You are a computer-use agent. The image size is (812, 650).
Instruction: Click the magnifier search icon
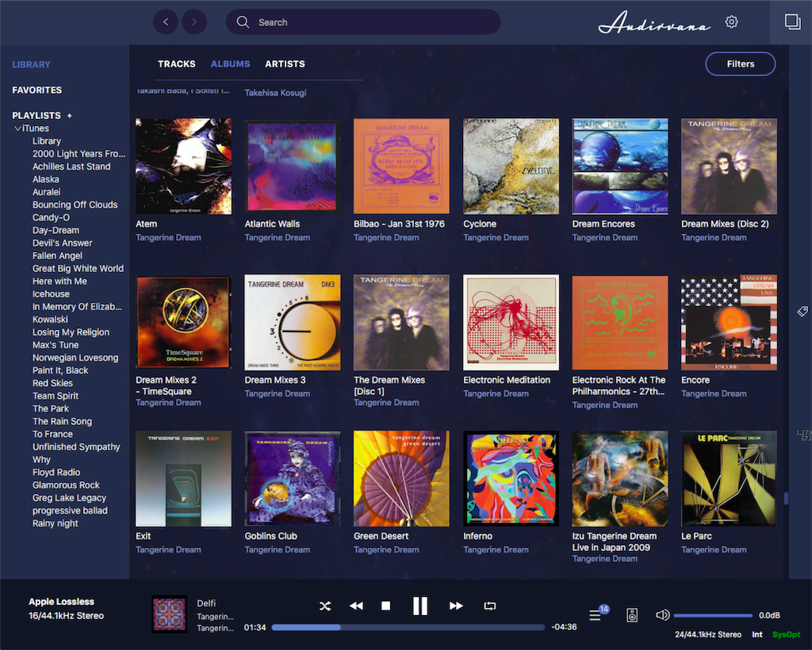(243, 21)
